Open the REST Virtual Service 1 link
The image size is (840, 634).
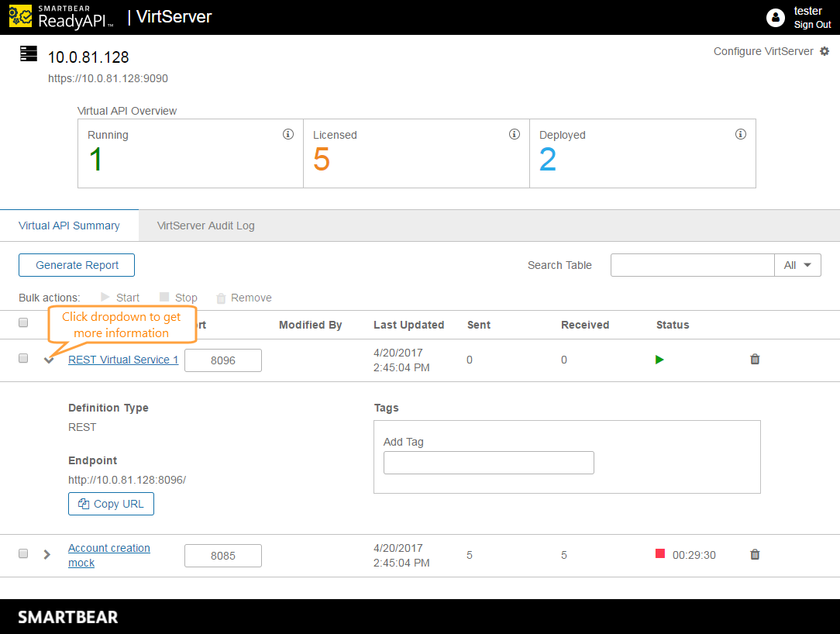(123, 360)
